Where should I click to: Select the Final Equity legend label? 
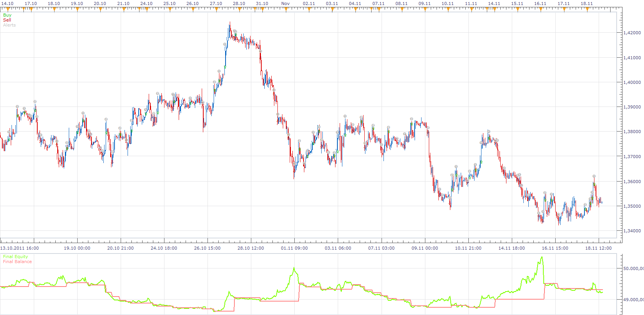(15, 257)
